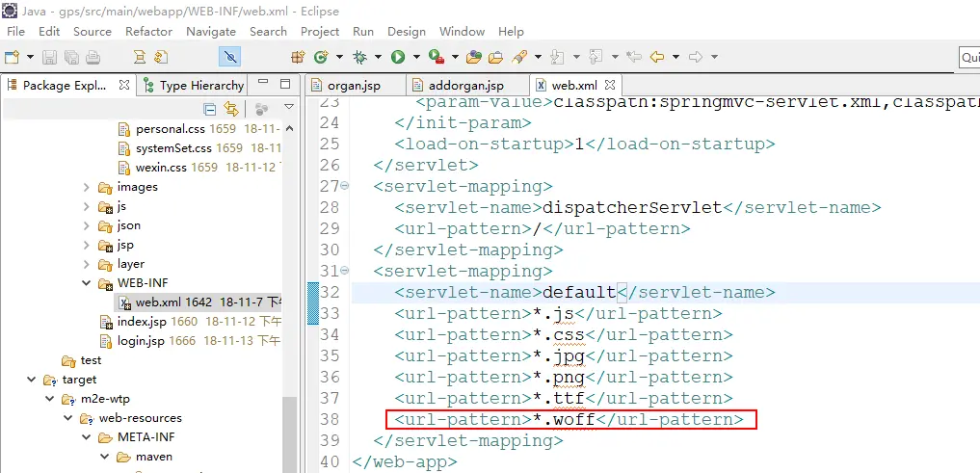
Task: Switch to the addorgan.jsp editor tab
Action: coord(466,85)
